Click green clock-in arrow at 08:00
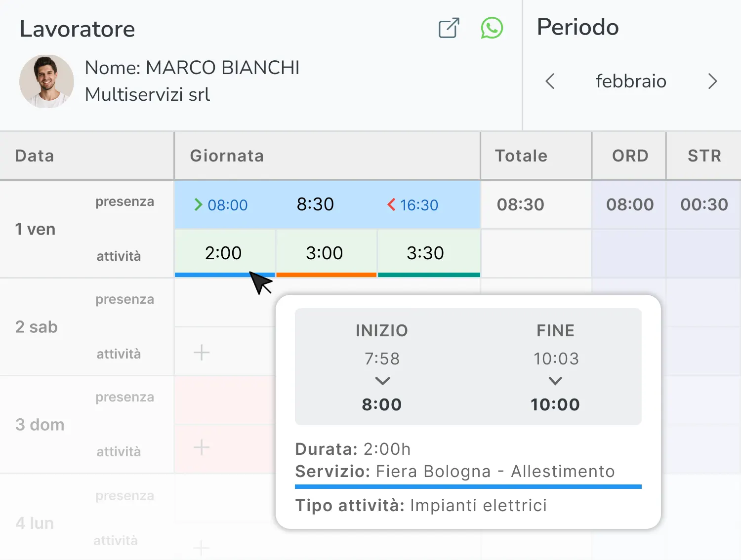Image resolution: width=741 pixels, height=560 pixels. (x=198, y=204)
